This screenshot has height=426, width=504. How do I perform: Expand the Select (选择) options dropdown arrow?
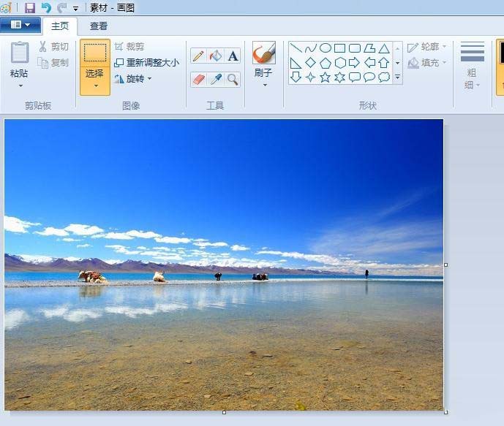96,86
